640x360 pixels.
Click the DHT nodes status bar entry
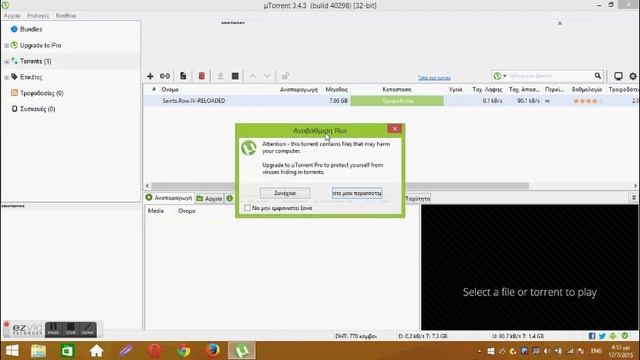[x=356, y=336]
